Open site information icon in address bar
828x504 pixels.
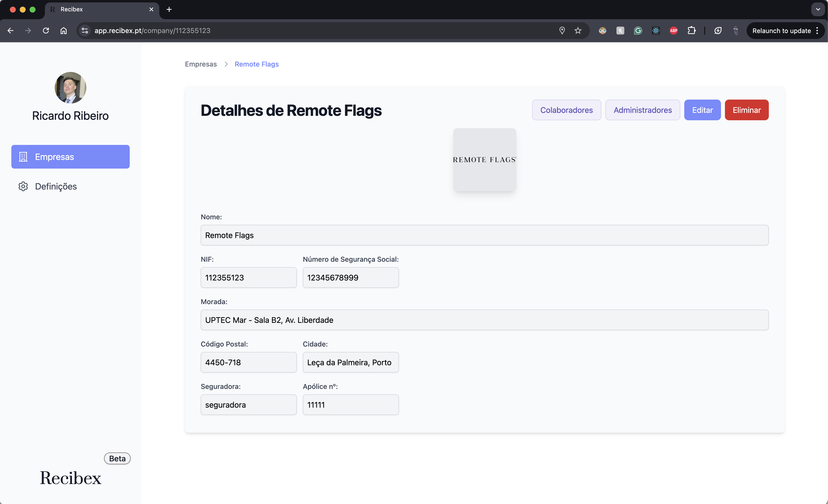(85, 31)
